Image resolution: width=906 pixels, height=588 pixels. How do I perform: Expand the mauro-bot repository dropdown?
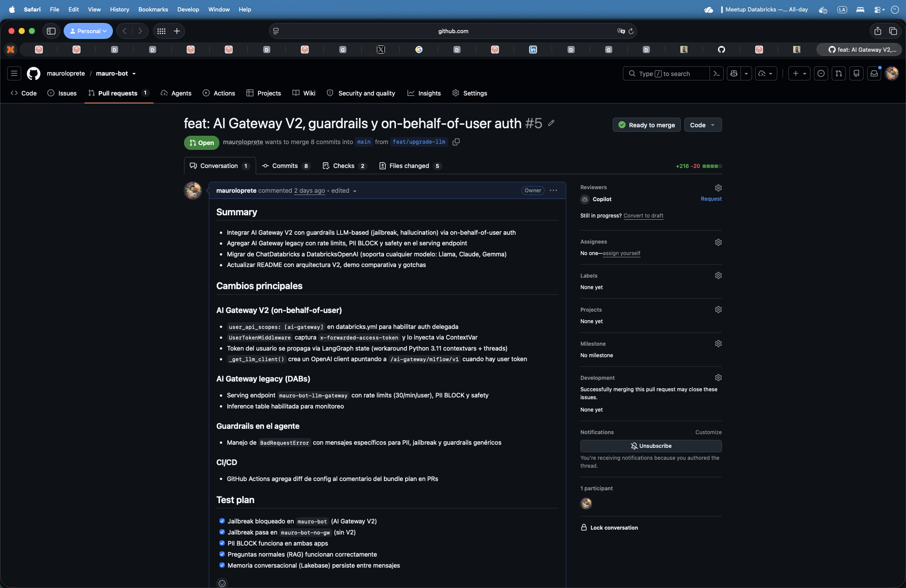(134, 74)
